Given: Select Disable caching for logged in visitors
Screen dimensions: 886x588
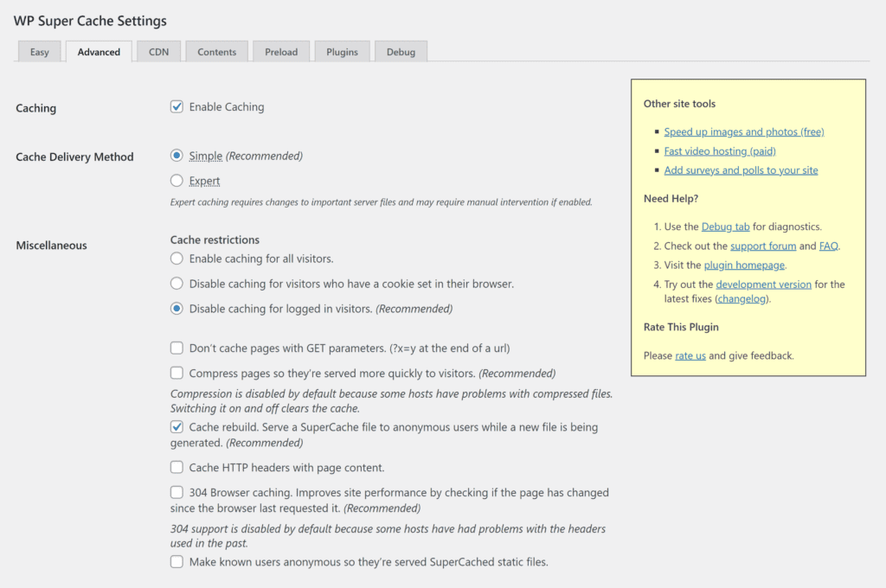Looking at the screenshot, I should point(177,309).
